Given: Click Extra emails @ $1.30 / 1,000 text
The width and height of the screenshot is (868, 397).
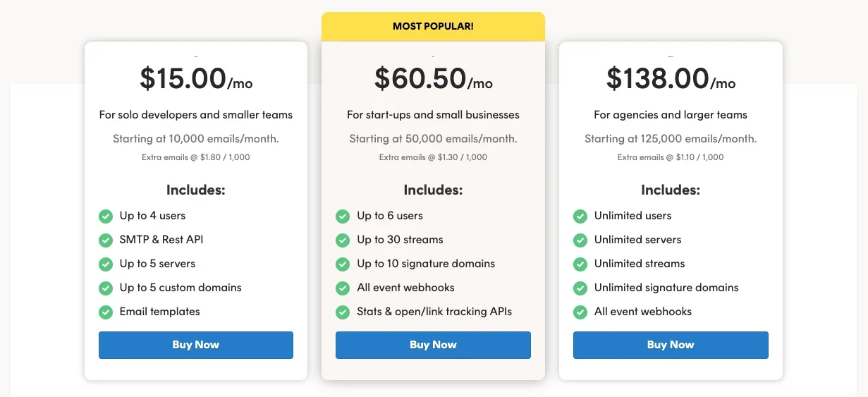Looking at the screenshot, I should [x=433, y=157].
